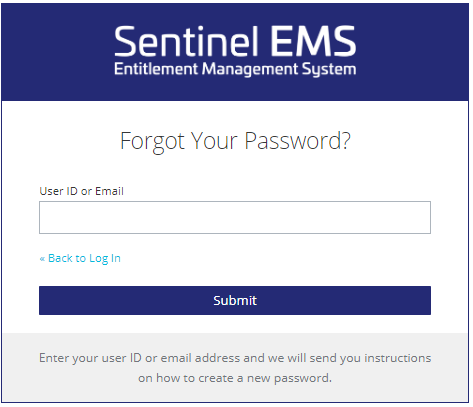
Task: Click 'on how to create a new password' line
Action: click(x=235, y=378)
